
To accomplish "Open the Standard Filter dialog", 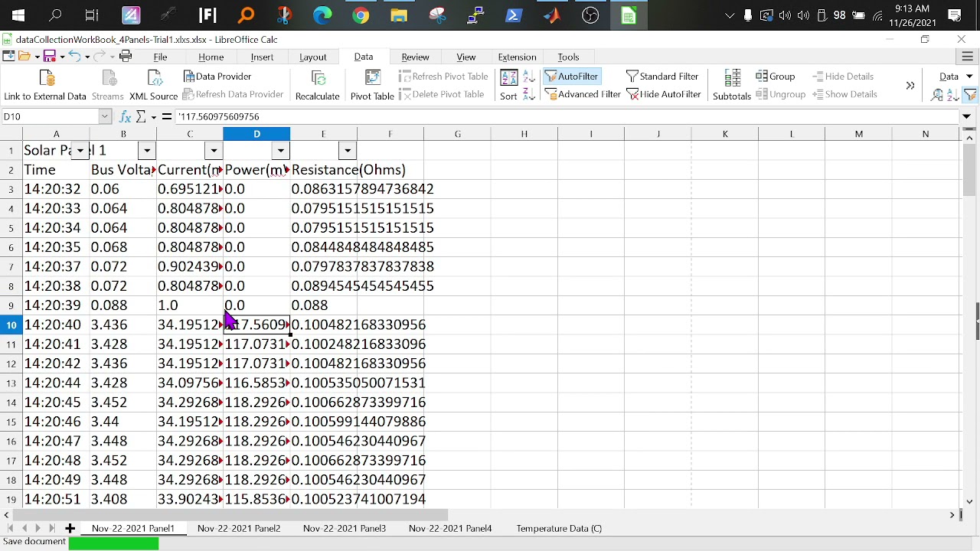I will (662, 77).
